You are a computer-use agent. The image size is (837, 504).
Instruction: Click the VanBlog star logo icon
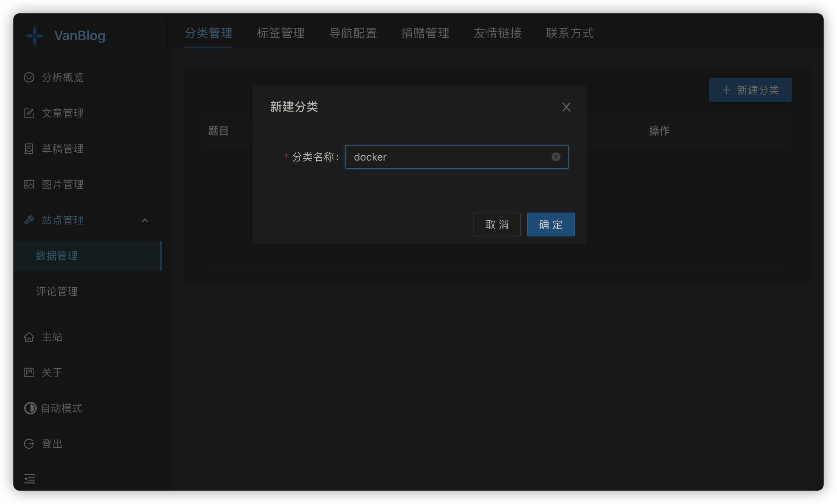pyautogui.click(x=35, y=36)
